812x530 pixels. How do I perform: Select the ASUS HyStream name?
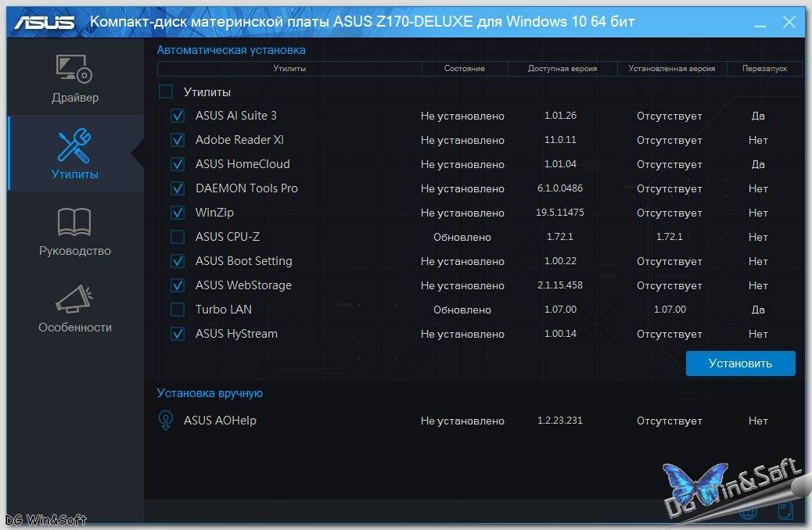click(x=237, y=334)
